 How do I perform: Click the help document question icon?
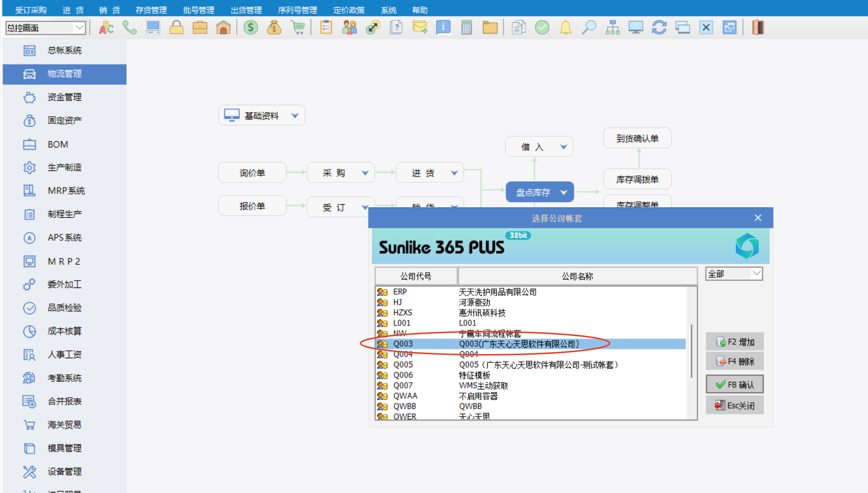click(396, 27)
